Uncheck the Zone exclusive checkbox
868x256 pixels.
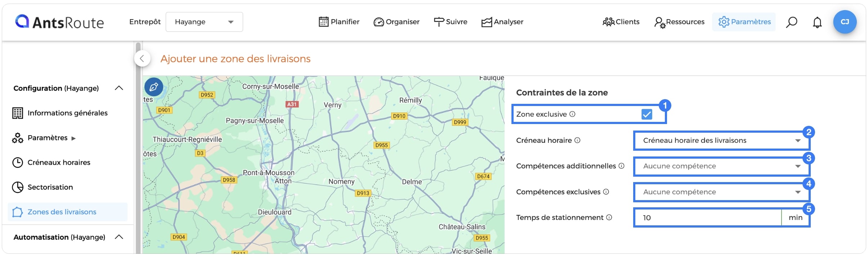[x=646, y=114]
